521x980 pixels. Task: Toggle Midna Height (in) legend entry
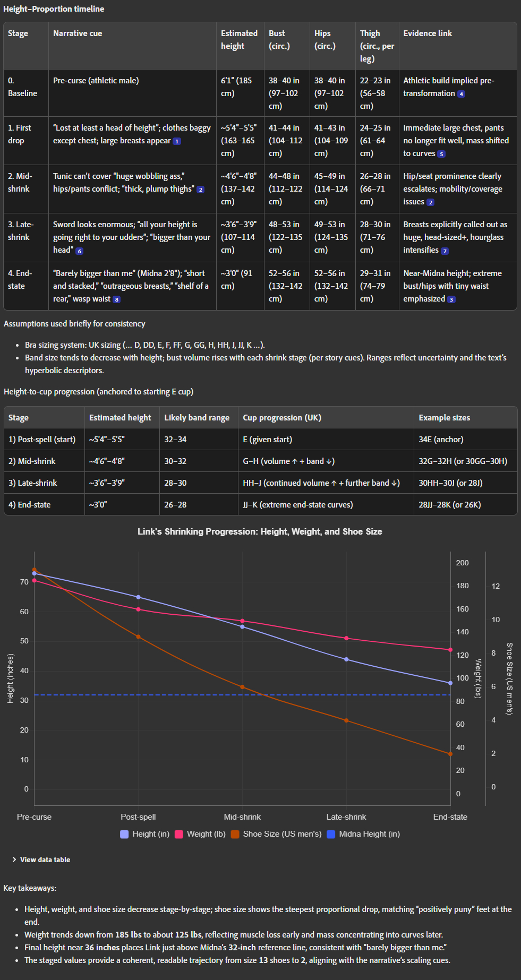click(363, 834)
